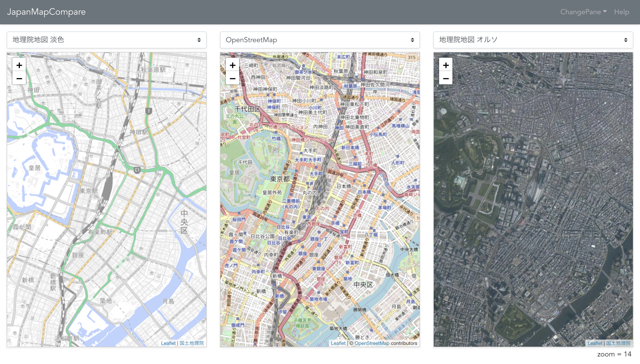This screenshot has height=364, width=640.
Task: Open the 地理院地図 オルソ layer dropdown
Action: [x=533, y=40]
